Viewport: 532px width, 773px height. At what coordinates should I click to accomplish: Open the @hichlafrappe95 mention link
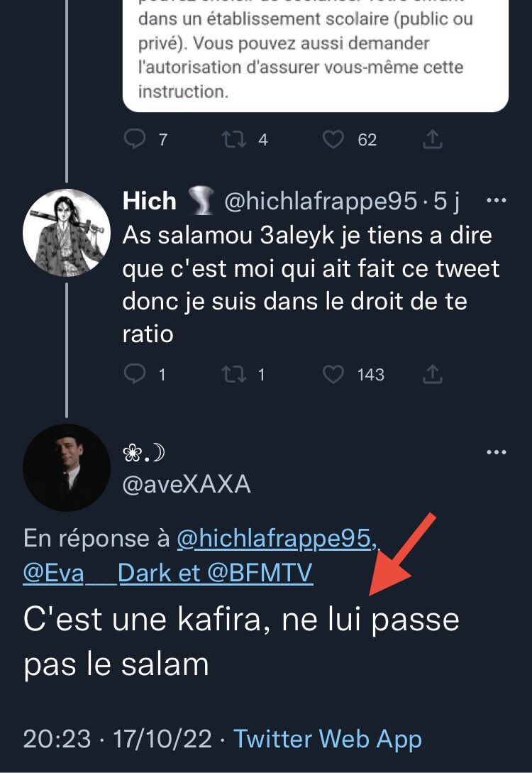coord(277,538)
